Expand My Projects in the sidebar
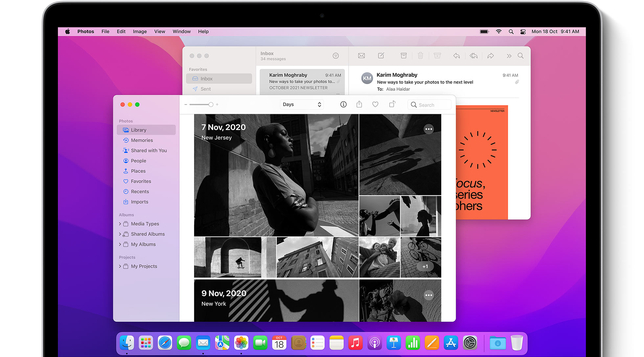Screen dimensions: 644x357 click(120, 266)
